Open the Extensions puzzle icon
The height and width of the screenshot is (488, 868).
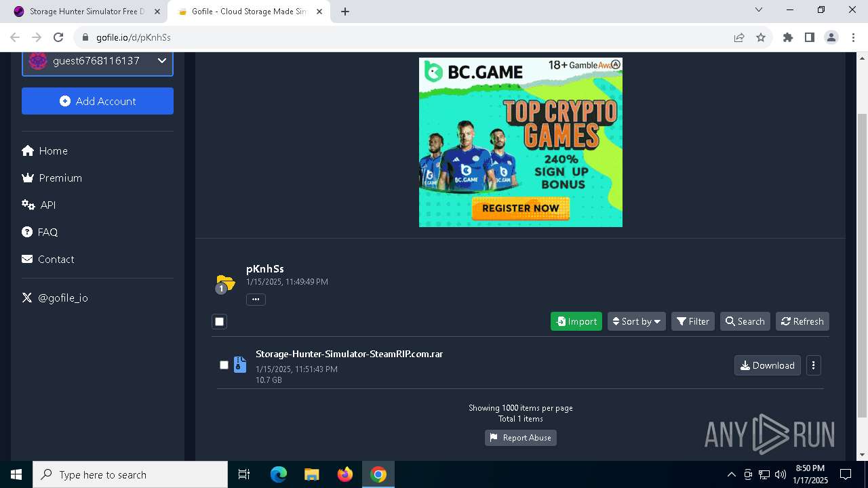tap(788, 38)
